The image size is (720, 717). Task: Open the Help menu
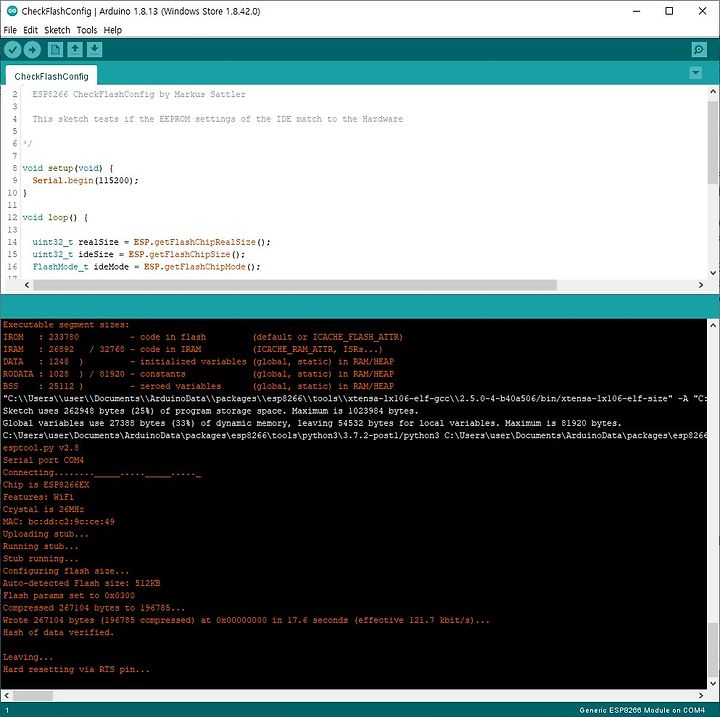coord(112,30)
